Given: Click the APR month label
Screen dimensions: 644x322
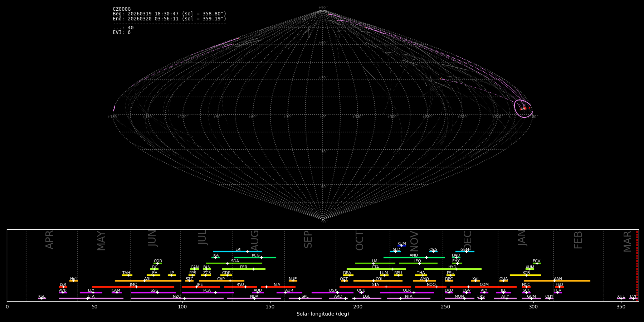Looking at the screenshot, I should pyautogui.click(x=49, y=240).
